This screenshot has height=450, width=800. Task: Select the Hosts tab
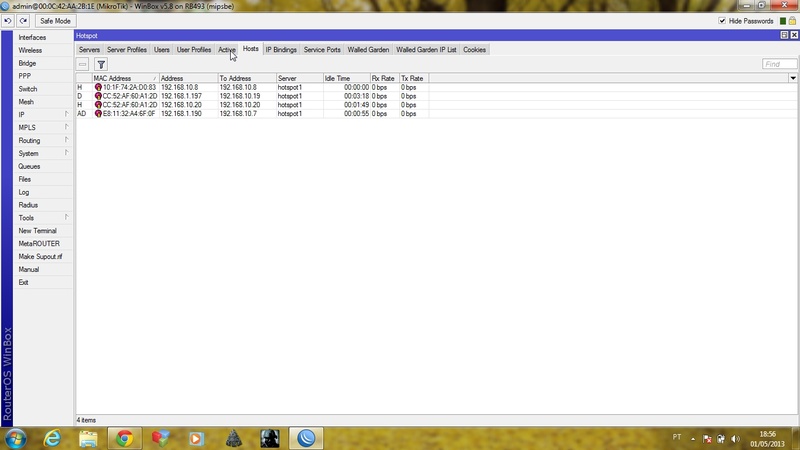251,49
